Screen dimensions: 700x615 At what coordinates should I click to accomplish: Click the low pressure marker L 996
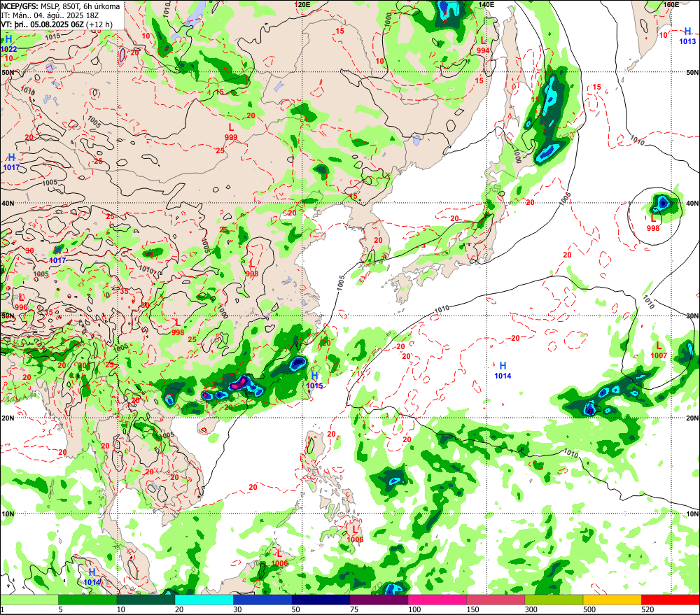tap(21, 302)
